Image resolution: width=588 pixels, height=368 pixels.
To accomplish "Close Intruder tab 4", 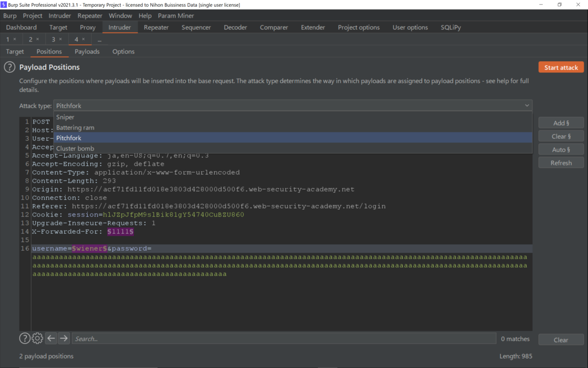I will click(x=83, y=39).
